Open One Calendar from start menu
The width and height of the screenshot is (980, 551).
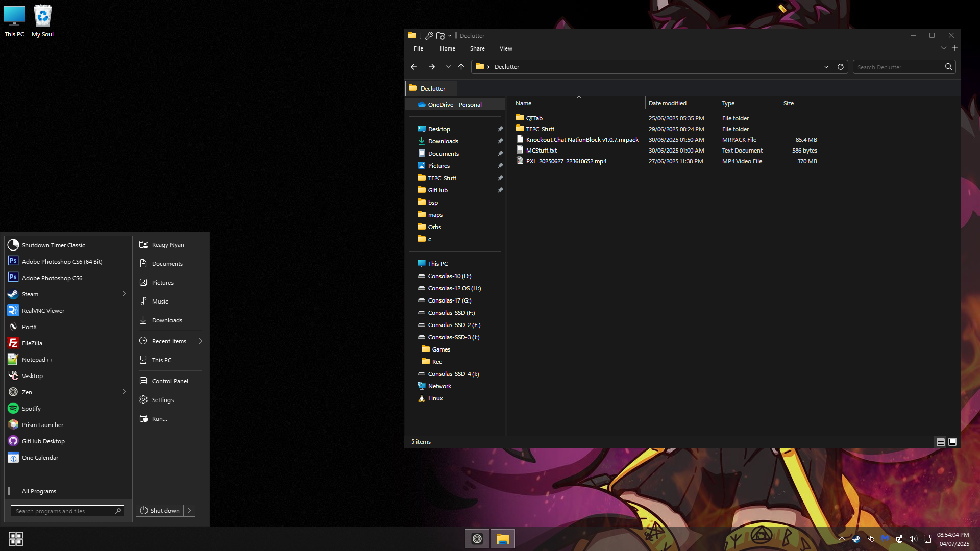tap(68, 458)
